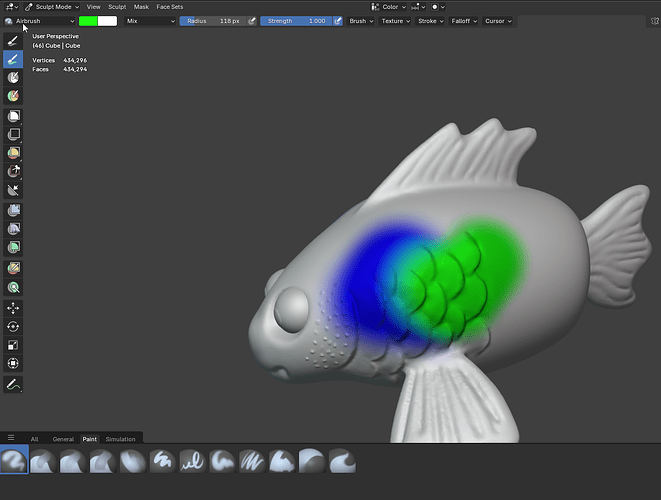Click the Radius slider field
This screenshot has height=500, width=661.
pyautogui.click(x=213, y=21)
